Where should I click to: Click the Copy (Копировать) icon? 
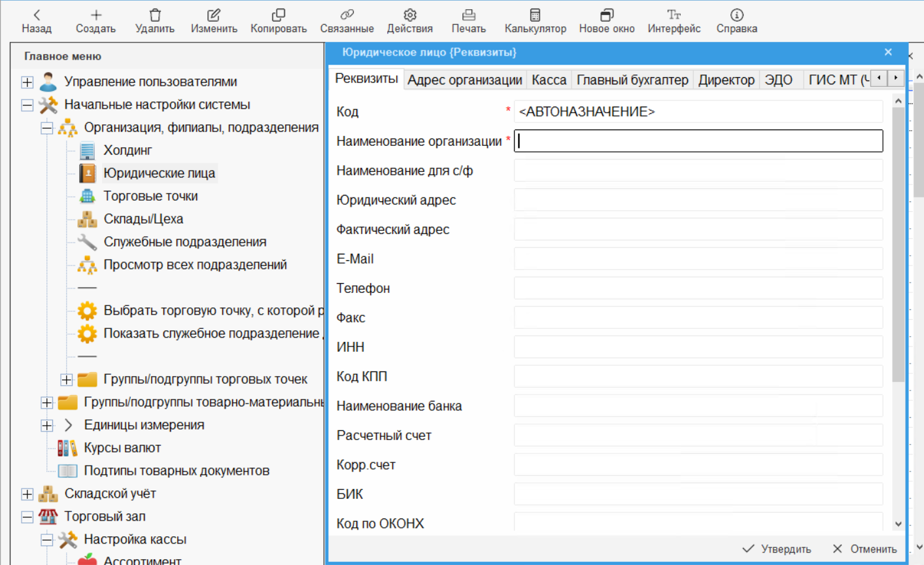[279, 15]
